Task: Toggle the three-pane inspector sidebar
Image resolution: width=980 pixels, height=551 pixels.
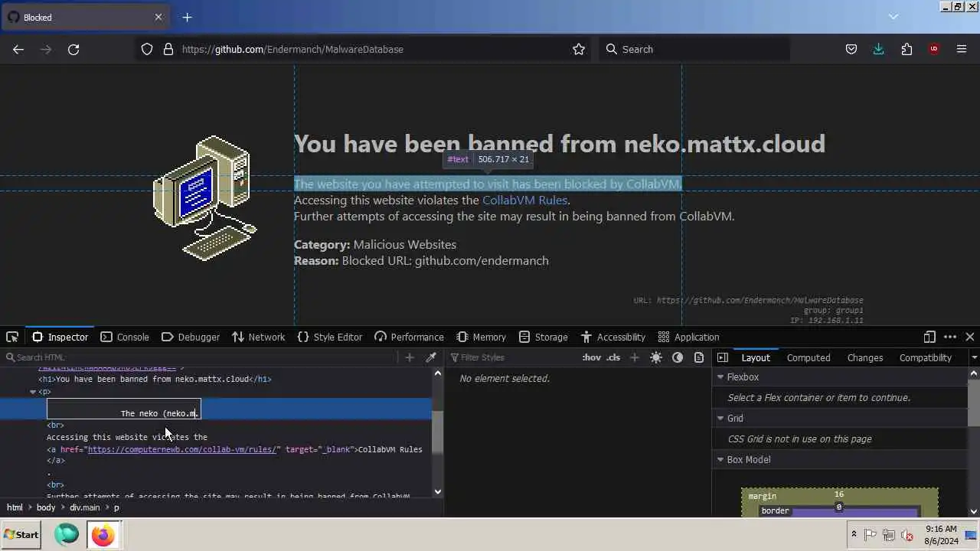Action: 723,357
